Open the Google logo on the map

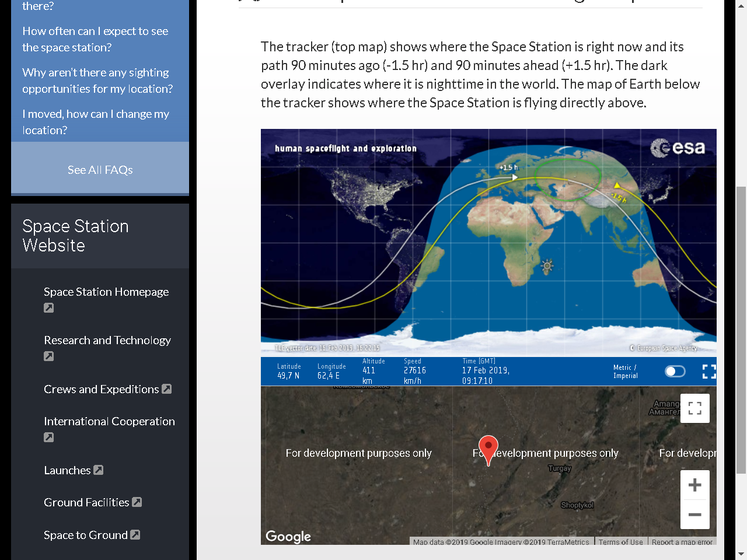point(288,537)
